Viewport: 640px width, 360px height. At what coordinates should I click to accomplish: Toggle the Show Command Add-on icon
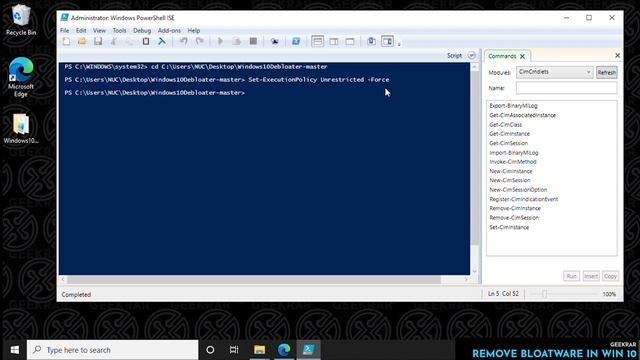387,41
